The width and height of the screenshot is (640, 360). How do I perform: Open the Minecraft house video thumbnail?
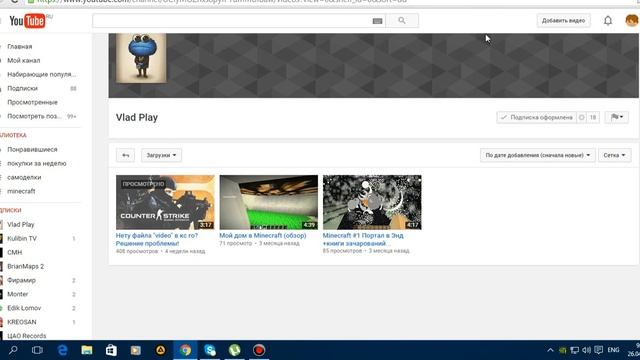[269, 202]
